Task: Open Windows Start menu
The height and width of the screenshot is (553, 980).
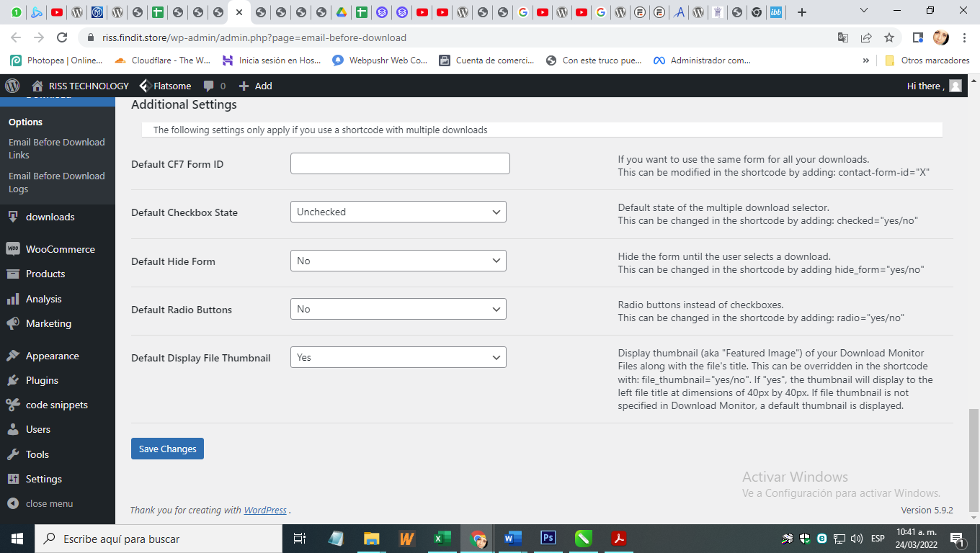Action: pyautogui.click(x=17, y=539)
